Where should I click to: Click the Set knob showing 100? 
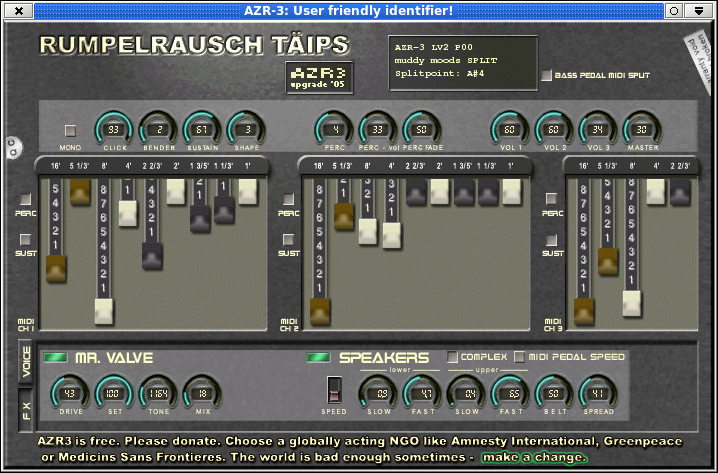[x=114, y=393]
